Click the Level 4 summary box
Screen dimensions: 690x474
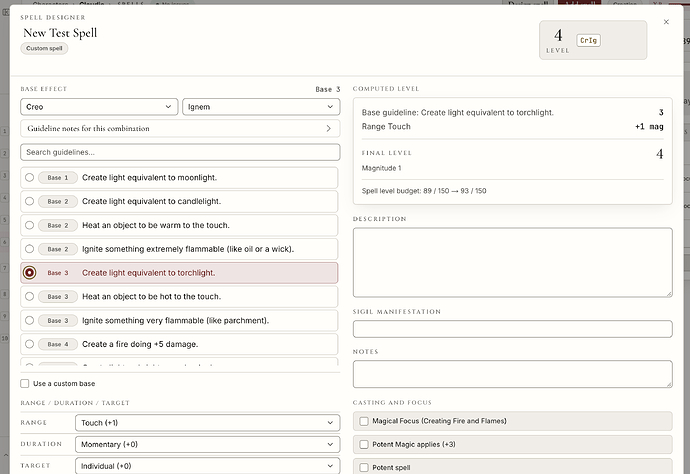[593, 40]
